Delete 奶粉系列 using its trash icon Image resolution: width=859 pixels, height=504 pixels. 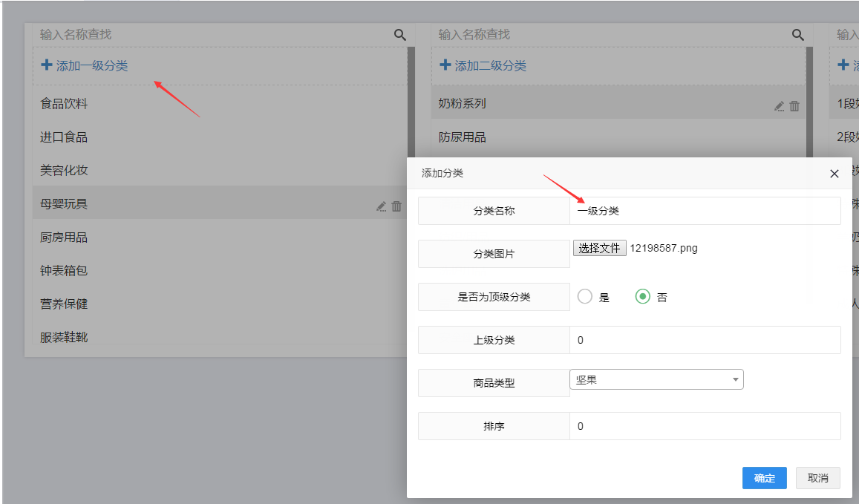[x=794, y=106]
